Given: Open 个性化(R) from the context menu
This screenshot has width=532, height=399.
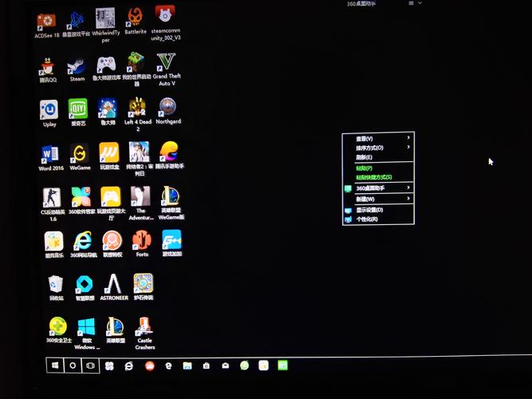Looking at the screenshot, I should (378, 219).
